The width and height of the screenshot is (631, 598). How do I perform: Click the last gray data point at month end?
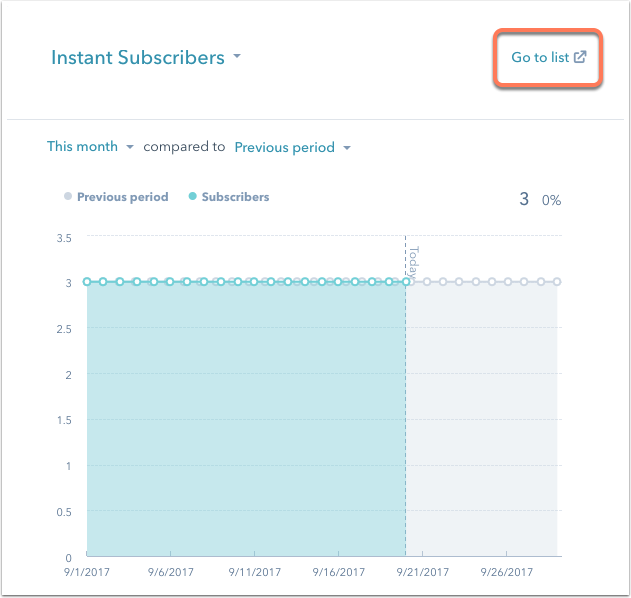[x=557, y=282]
